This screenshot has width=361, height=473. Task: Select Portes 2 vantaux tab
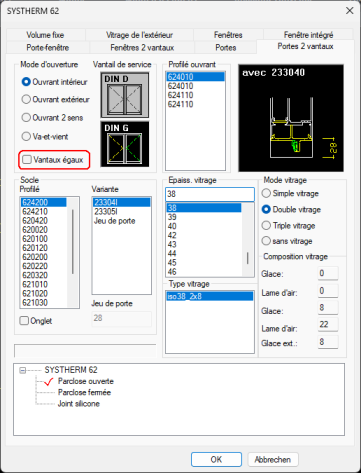click(305, 46)
